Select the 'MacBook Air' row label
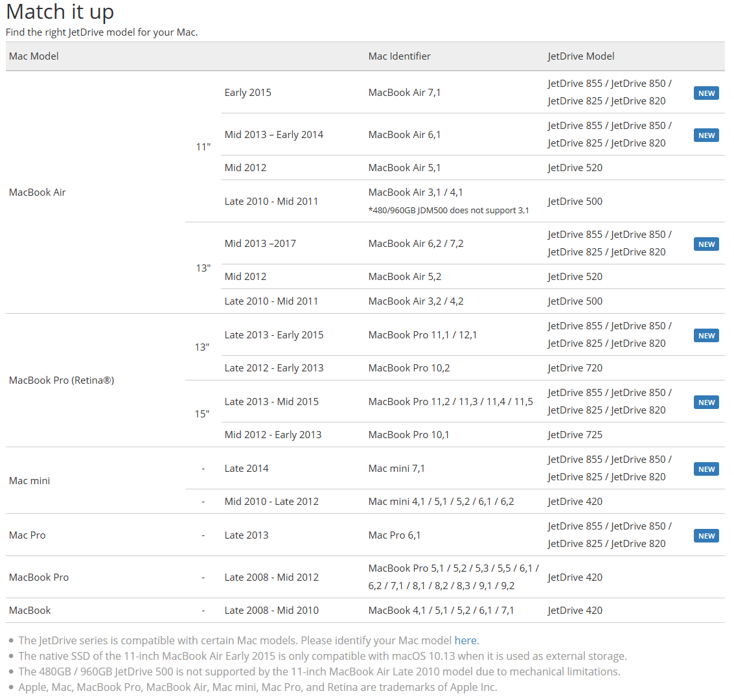Viewport: 734px width, 700px height. pos(38,192)
